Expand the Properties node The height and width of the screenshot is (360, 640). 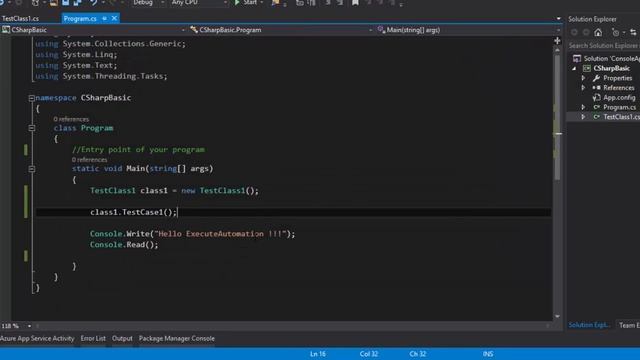point(583,78)
